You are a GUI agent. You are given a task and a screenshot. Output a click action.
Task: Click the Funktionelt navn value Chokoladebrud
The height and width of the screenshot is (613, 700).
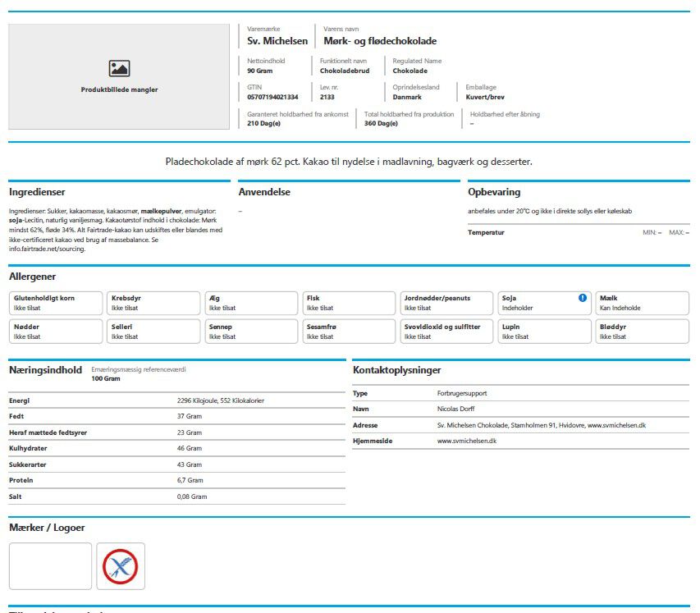345,71
